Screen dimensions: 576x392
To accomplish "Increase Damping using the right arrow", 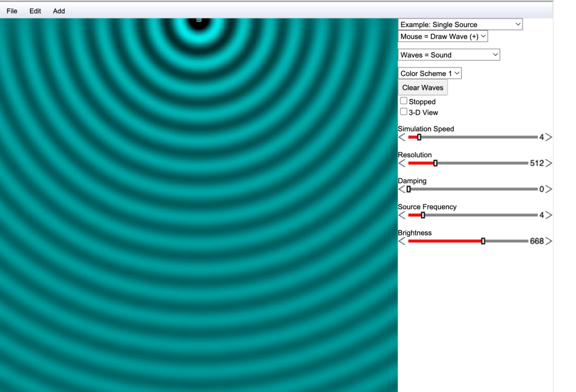I will pyautogui.click(x=548, y=189).
